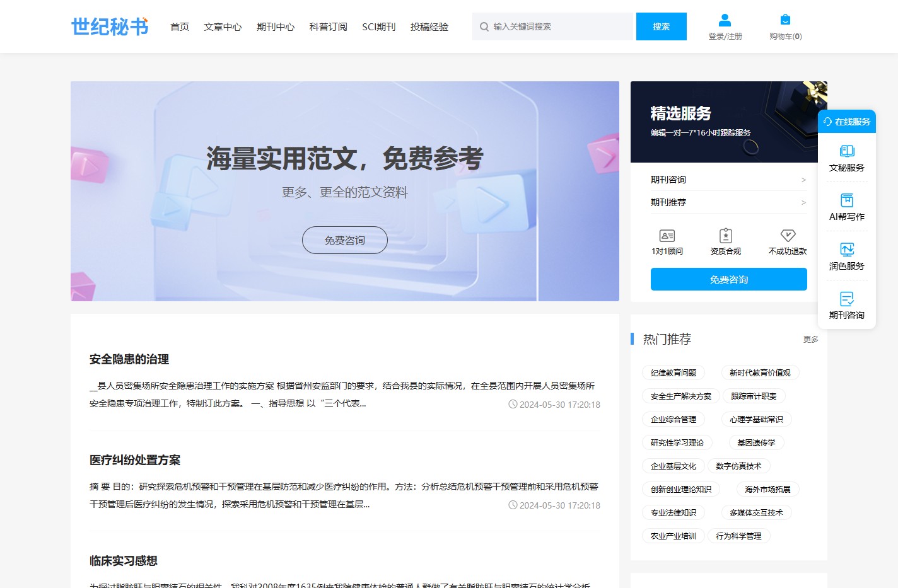Click the 医疗纠纷处置方案 article timestamp
This screenshot has height=588, width=898.
(x=554, y=505)
